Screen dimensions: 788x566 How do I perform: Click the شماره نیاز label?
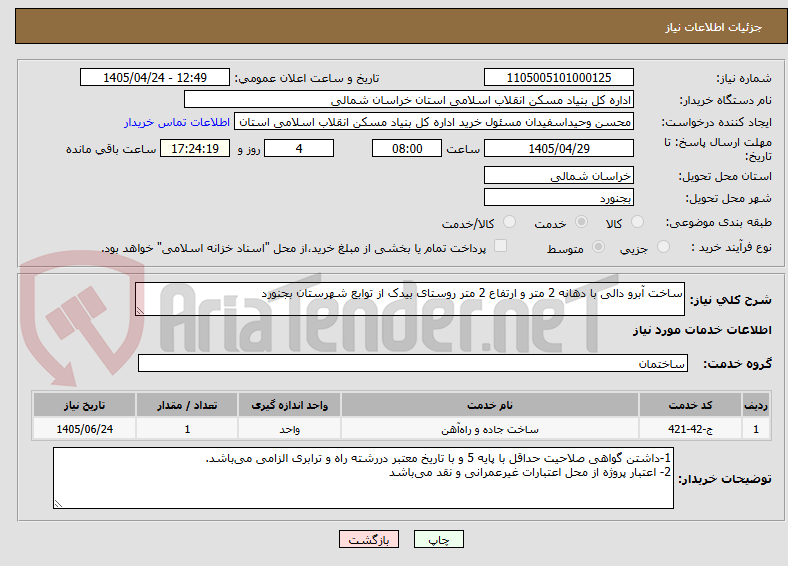click(x=743, y=78)
